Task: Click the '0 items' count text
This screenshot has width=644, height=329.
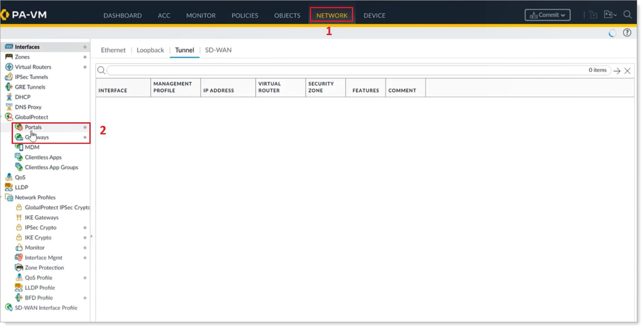Action: click(598, 70)
